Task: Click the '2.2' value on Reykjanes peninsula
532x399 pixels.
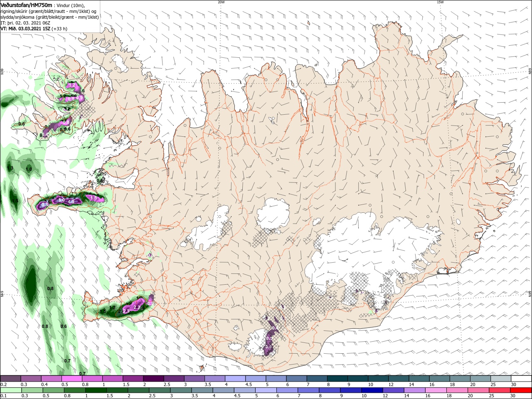Action: coord(137,307)
